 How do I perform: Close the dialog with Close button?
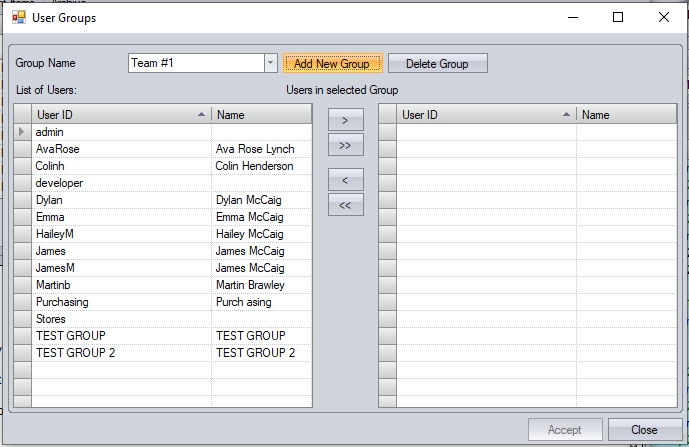tap(644, 430)
